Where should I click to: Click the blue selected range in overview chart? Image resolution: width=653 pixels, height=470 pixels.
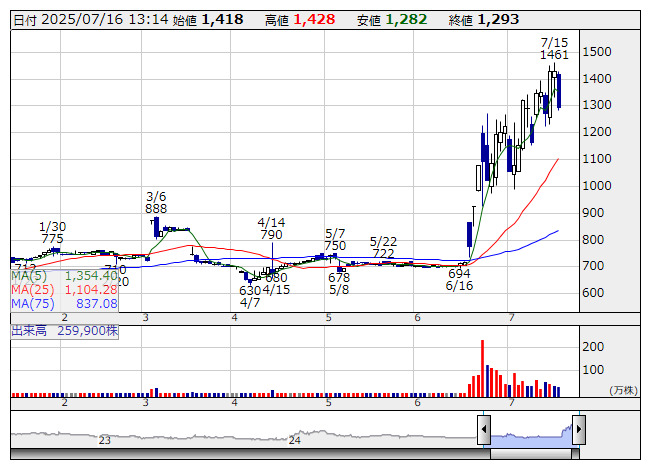[530, 437]
